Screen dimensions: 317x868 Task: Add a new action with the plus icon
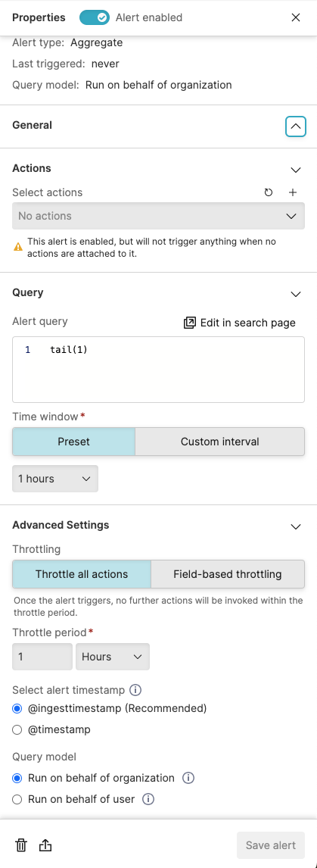tap(294, 192)
